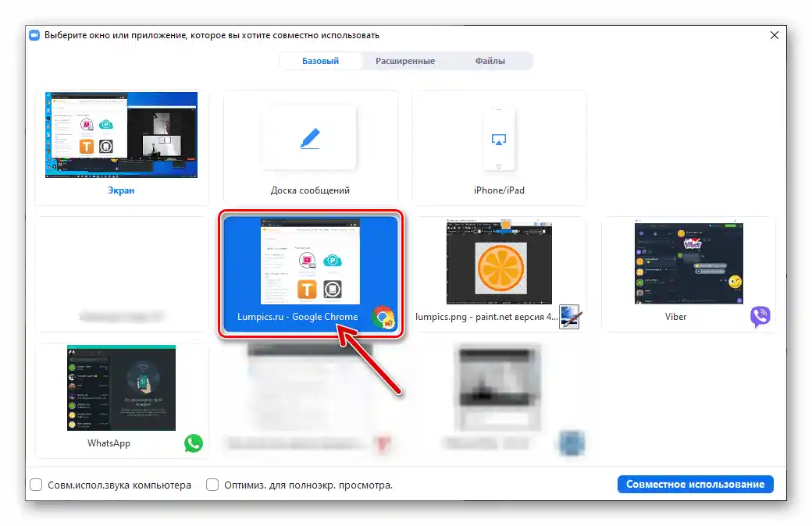Click the green WhatsApp icon badge
Screen dimensions: 812x526
click(x=193, y=443)
